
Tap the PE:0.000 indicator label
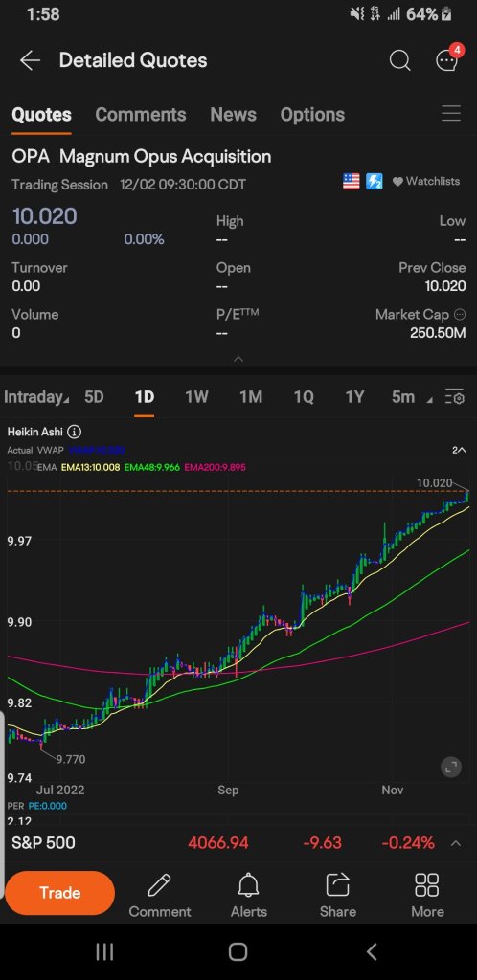point(48,806)
